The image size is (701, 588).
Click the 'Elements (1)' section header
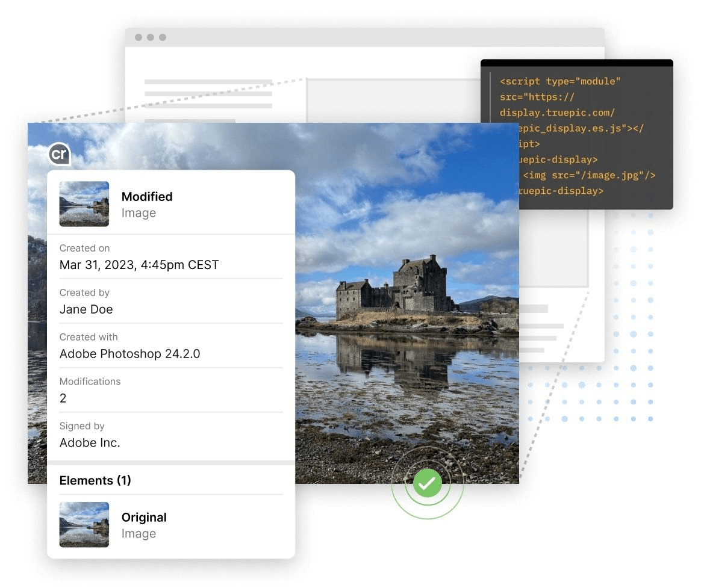[x=95, y=480]
